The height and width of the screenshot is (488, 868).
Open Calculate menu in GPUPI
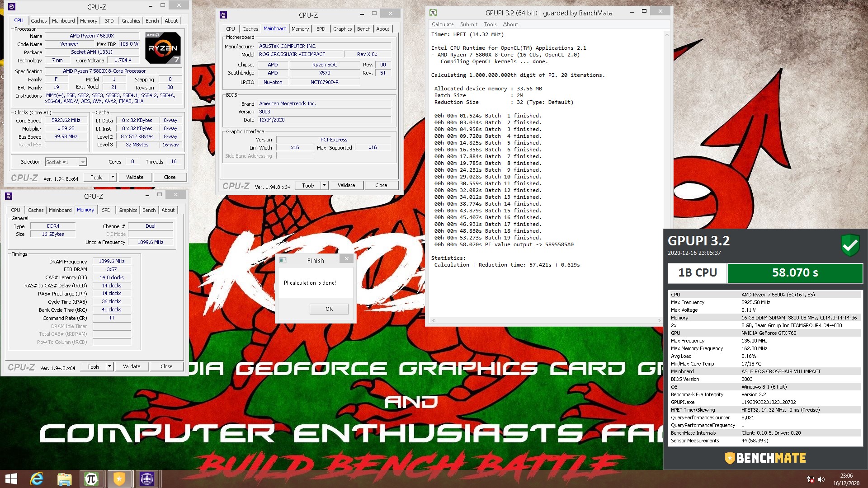click(x=442, y=24)
